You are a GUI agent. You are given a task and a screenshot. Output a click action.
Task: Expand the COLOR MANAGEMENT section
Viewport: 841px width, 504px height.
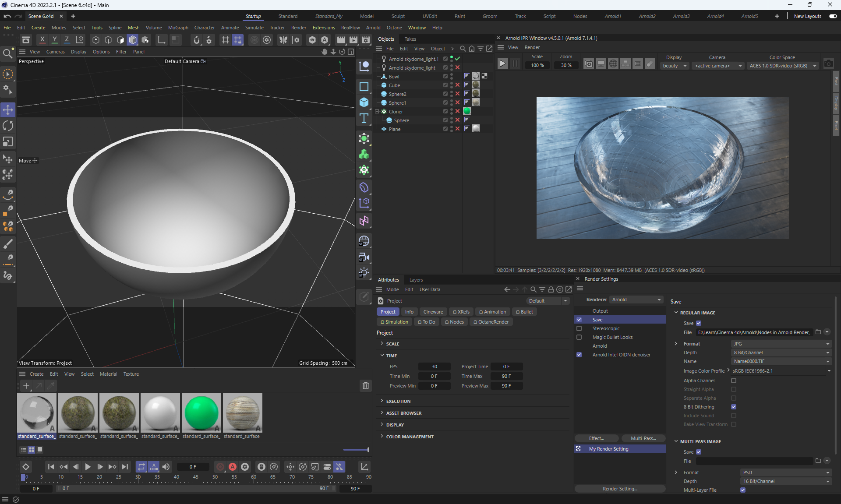[410, 437]
